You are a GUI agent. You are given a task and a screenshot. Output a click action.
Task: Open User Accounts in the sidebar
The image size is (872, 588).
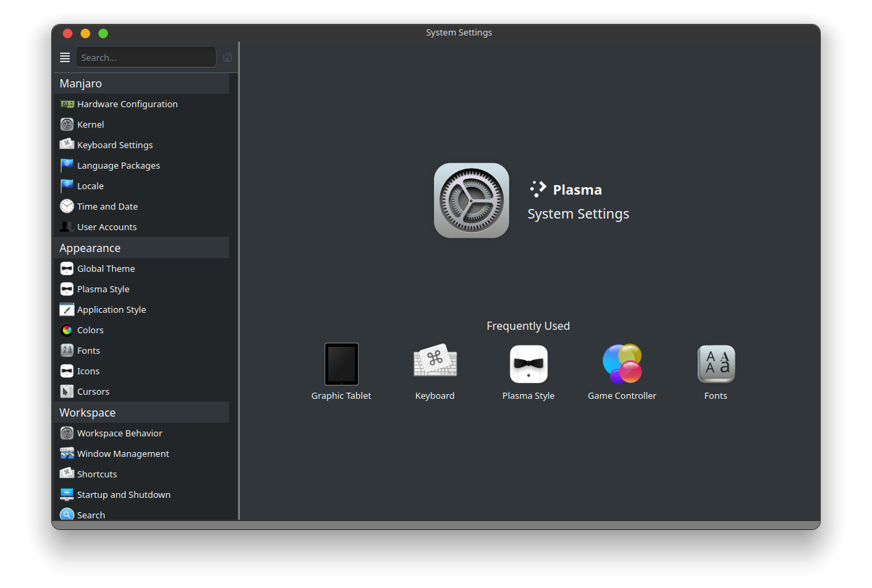click(141, 227)
